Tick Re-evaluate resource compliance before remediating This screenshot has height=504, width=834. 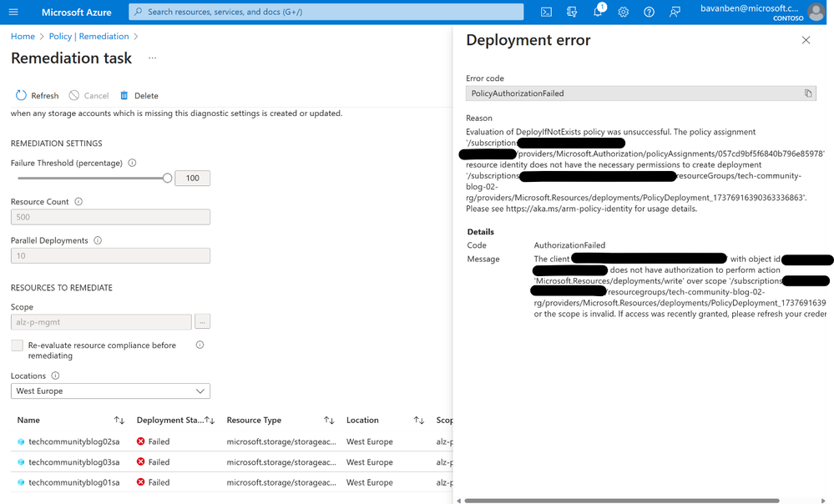click(x=17, y=345)
